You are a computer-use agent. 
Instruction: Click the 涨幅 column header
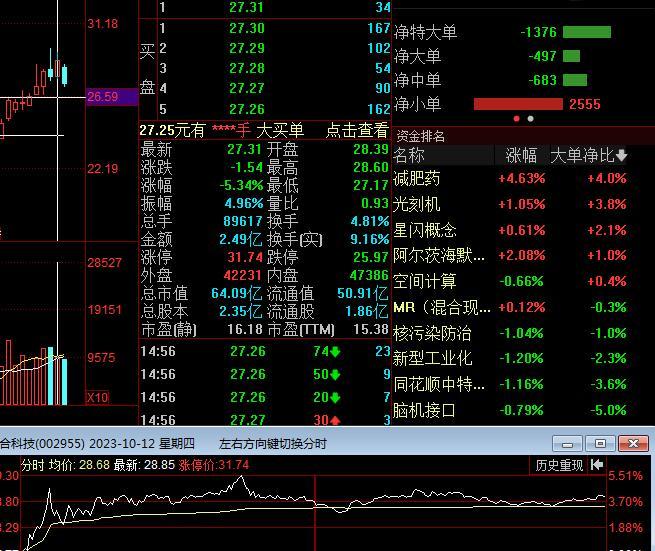coord(521,155)
